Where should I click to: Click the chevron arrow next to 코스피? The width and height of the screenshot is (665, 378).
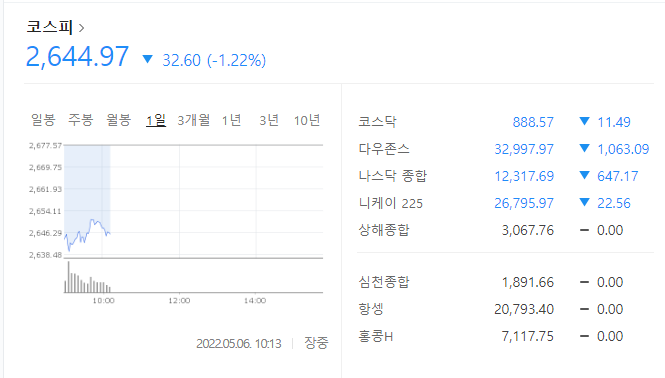coord(81,28)
